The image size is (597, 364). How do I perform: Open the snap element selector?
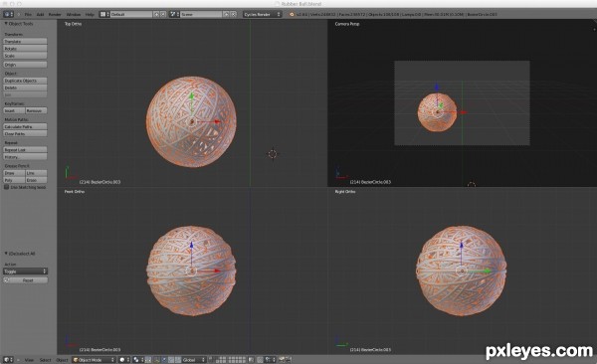pyautogui.click(x=271, y=360)
